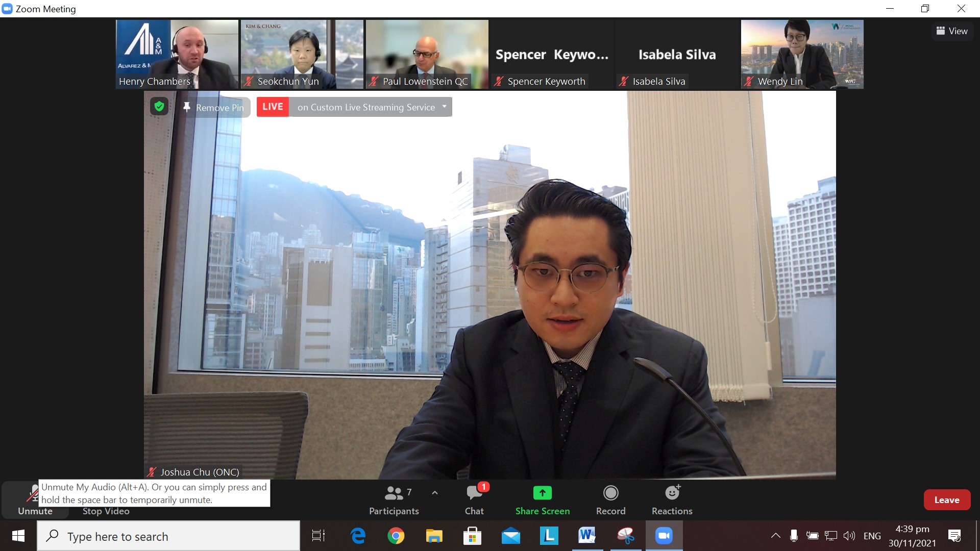Click the red LIVE indicator
This screenshot has height=551, width=980.
click(273, 107)
